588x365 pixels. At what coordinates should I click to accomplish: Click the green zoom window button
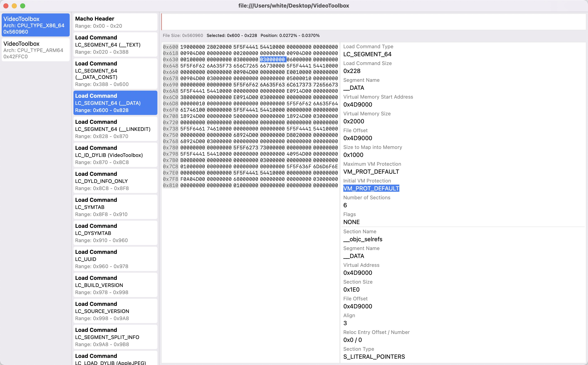[x=23, y=6]
